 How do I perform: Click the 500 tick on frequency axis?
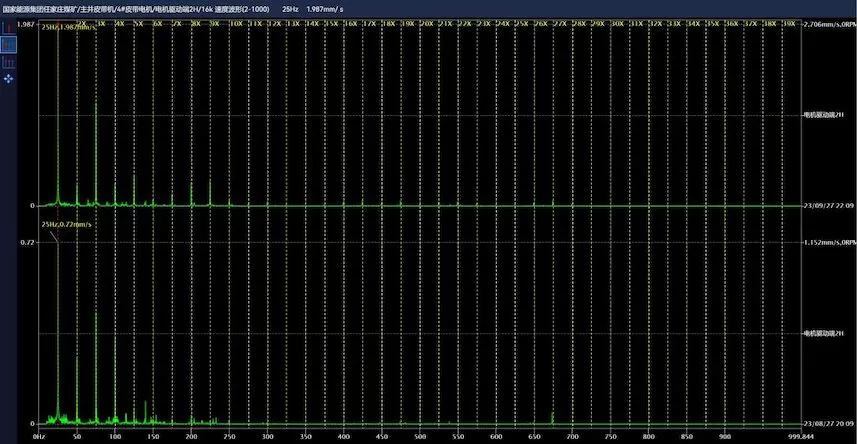[x=419, y=436]
